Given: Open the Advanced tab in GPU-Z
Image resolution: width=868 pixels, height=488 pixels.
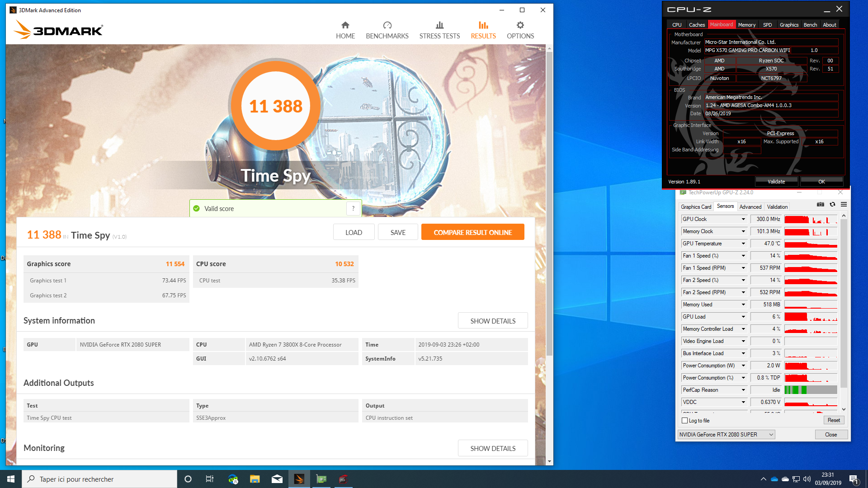Looking at the screenshot, I should pos(750,206).
